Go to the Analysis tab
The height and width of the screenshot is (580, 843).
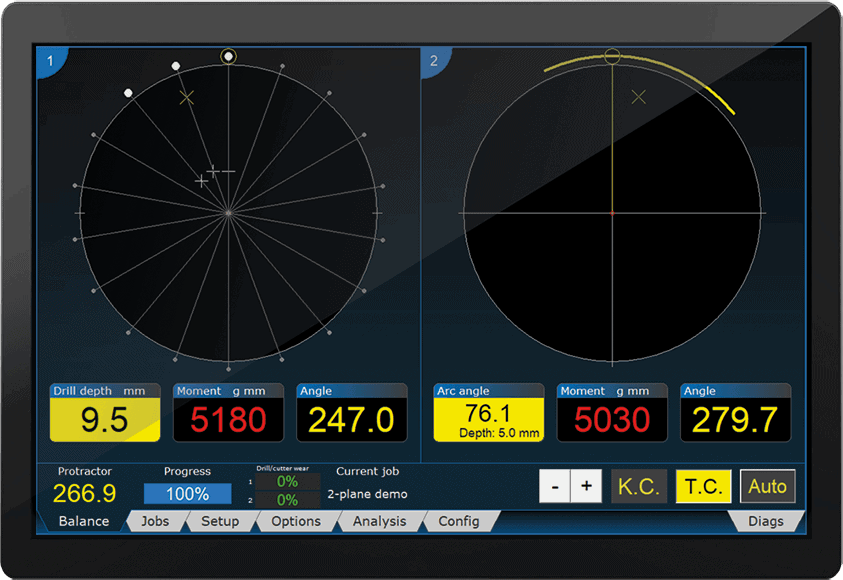tap(380, 521)
